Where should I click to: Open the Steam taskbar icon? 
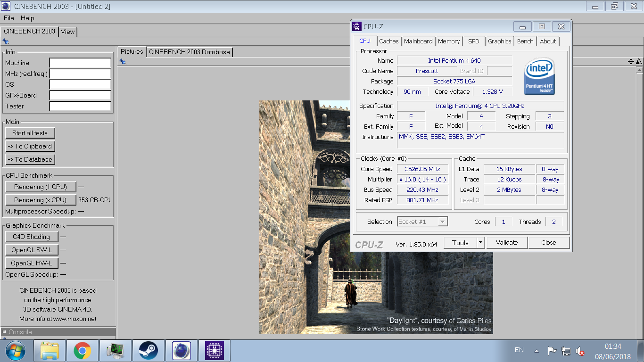[x=149, y=351]
